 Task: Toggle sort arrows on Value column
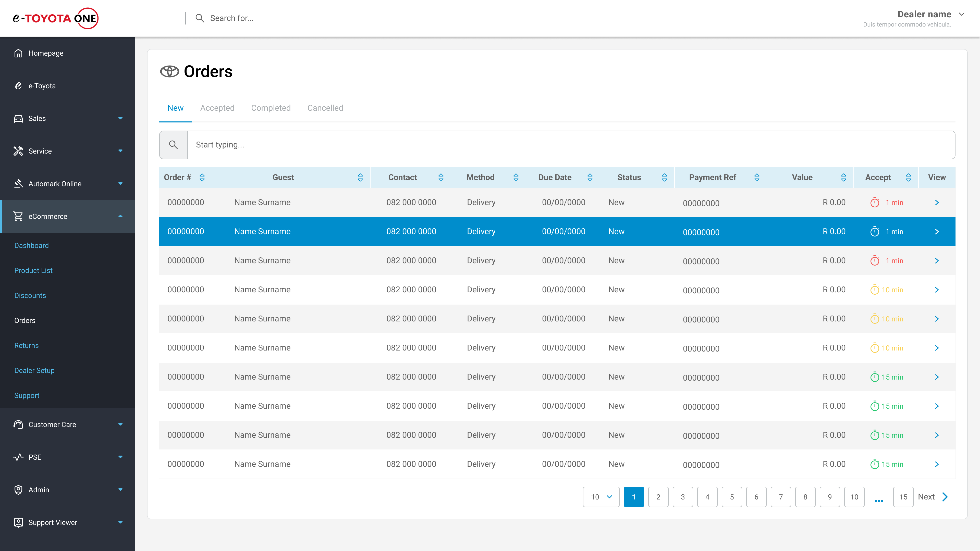tap(843, 178)
